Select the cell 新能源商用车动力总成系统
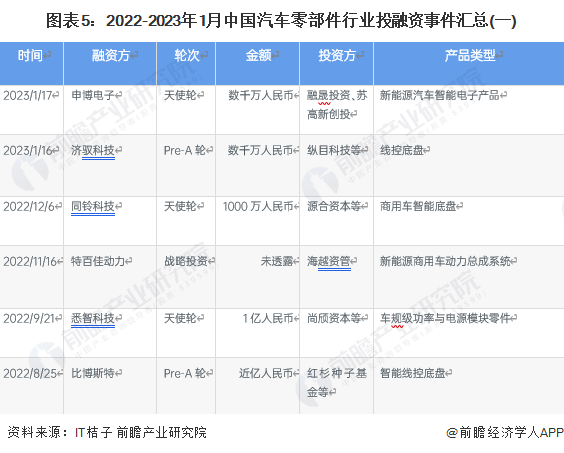 (469, 277)
